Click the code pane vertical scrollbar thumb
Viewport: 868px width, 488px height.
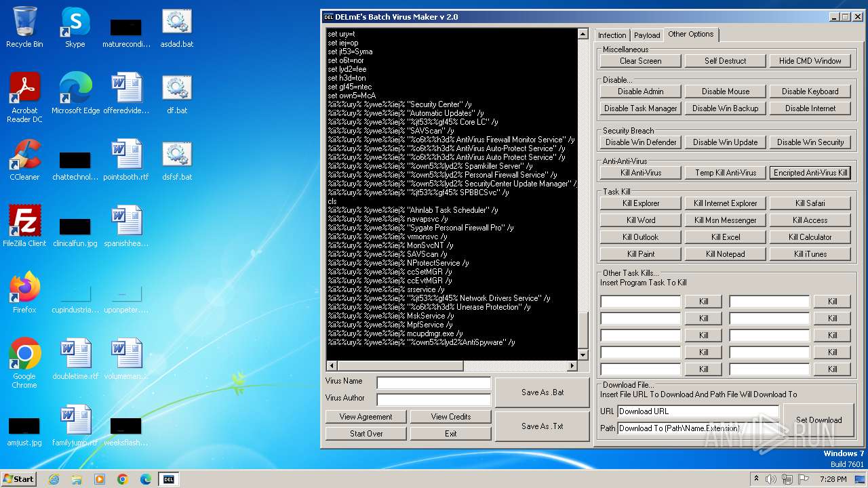pos(583,329)
